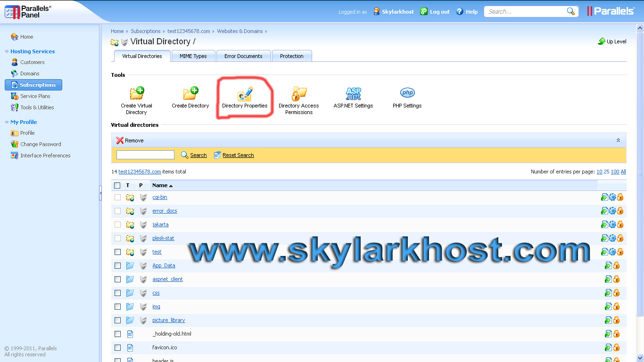Open the plesk-stat directory link
This screenshot has height=362, width=644.
click(163, 238)
